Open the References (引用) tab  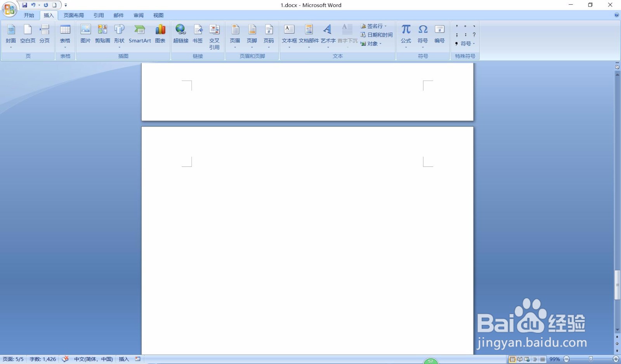click(99, 15)
